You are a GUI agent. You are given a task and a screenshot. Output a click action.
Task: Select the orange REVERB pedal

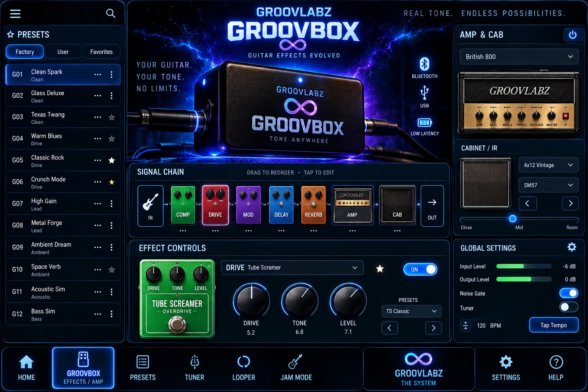pyautogui.click(x=314, y=205)
